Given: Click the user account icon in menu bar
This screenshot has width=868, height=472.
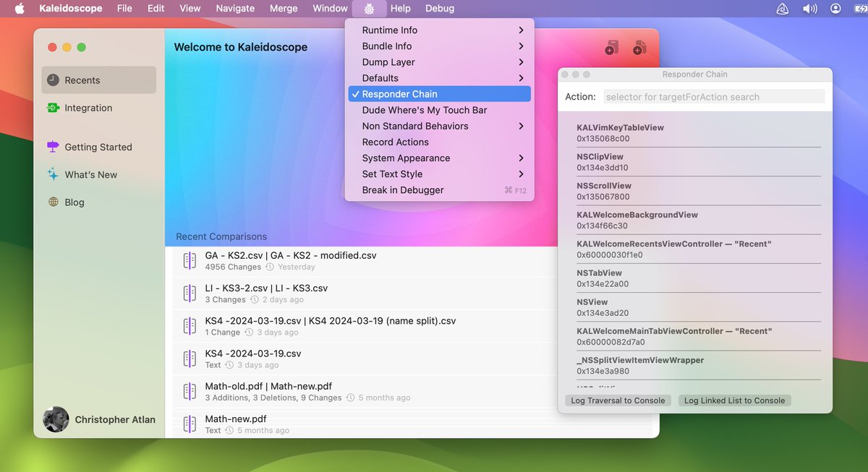Looking at the screenshot, I should point(835,9).
